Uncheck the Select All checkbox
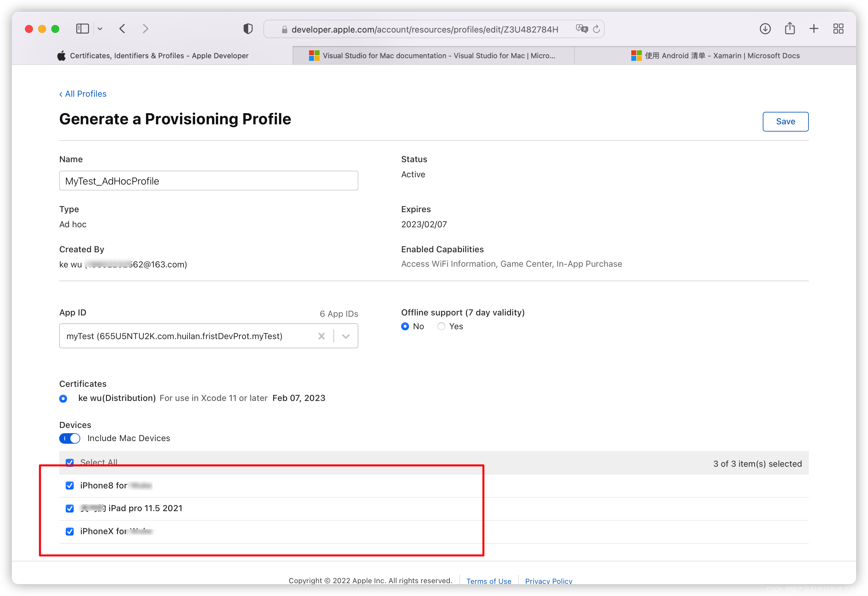Viewport: 868px width, 596px height. tap(70, 462)
